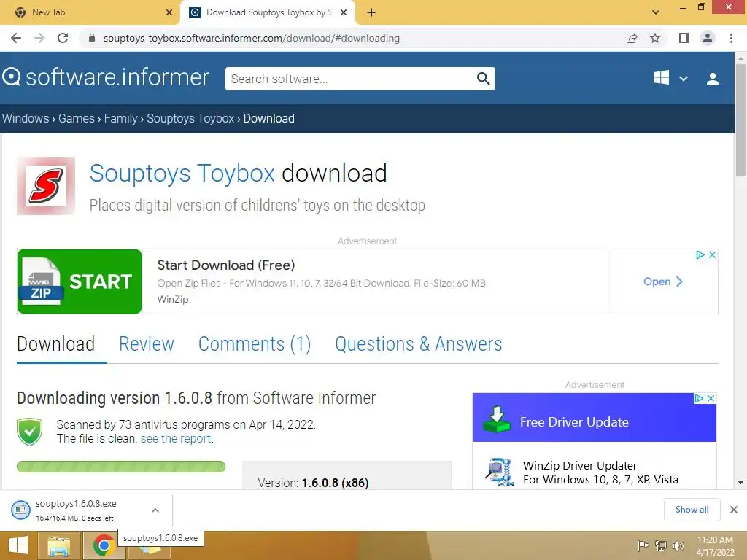Click the padlock site info icon
This screenshot has height=560, width=747.
coord(92,38)
